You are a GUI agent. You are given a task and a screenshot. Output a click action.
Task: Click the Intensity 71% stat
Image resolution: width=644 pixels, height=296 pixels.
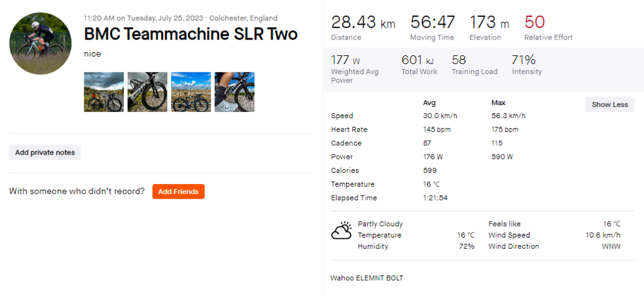coord(523,60)
